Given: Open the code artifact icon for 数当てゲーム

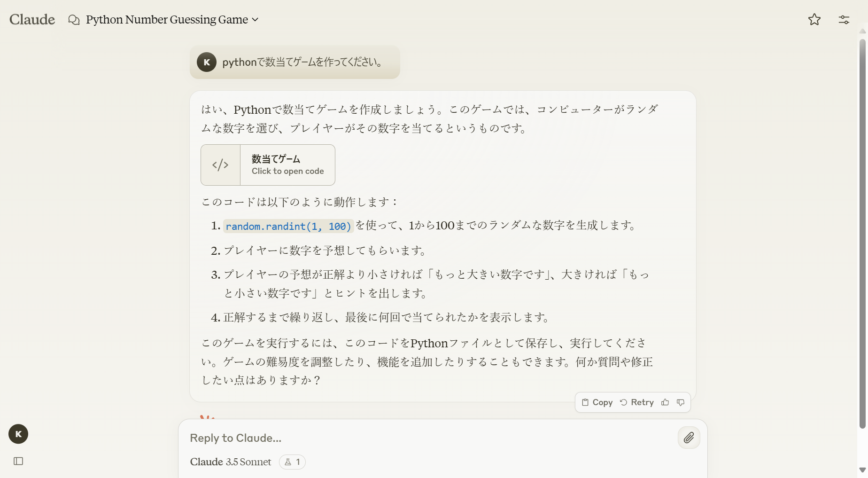Looking at the screenshot, I should 220,165.
